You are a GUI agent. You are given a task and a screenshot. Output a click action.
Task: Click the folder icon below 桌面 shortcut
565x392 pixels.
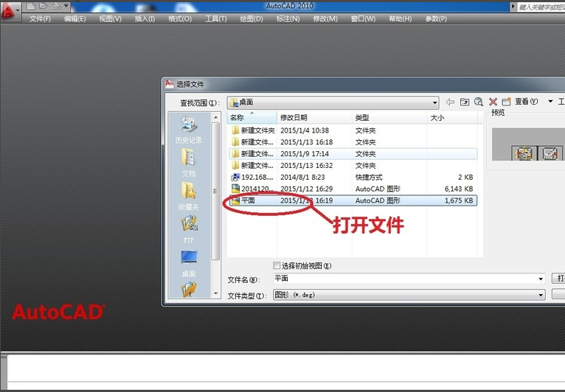point(189,289)
